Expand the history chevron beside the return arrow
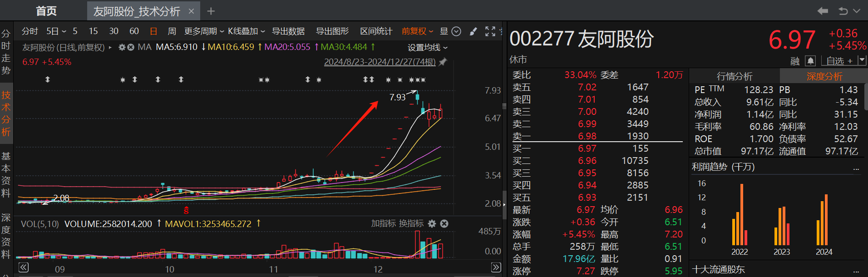 coord(857,11)
